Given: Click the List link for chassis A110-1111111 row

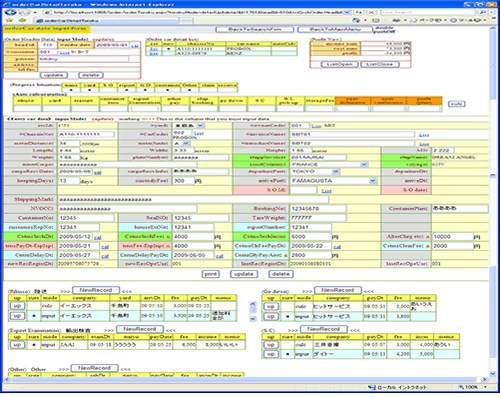Looking at the screenshot, I should point(154,49).
